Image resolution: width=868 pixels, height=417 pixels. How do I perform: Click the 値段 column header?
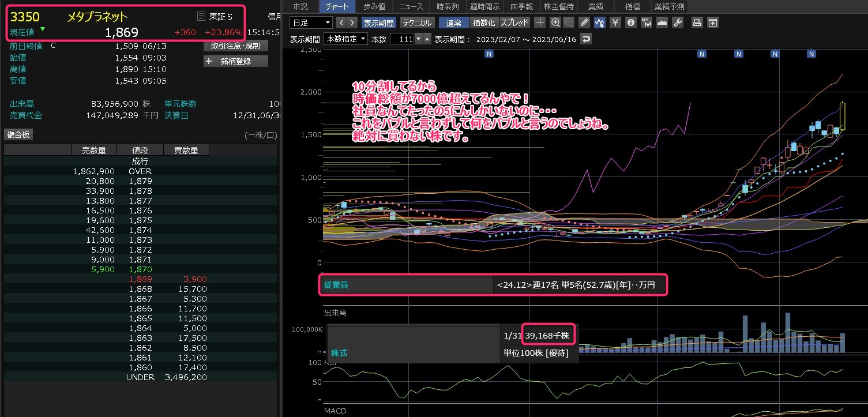[140, 151]
